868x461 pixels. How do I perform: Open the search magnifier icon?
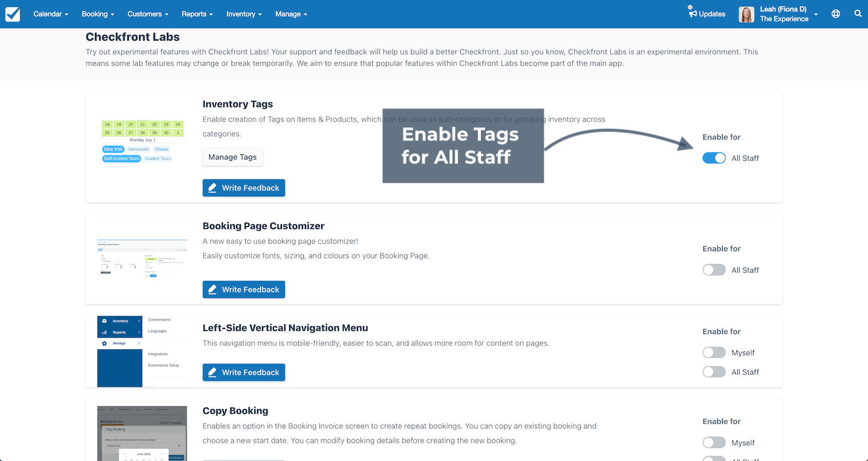pos(858,13)
